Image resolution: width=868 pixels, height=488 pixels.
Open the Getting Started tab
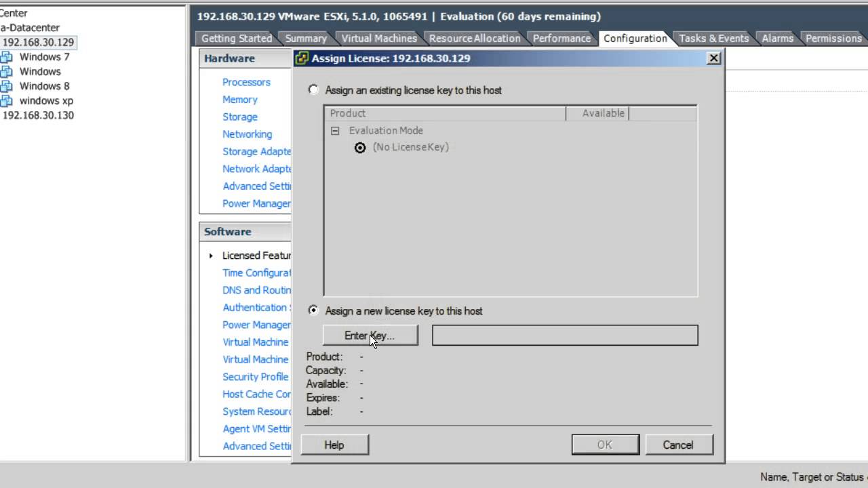(237, 39)
